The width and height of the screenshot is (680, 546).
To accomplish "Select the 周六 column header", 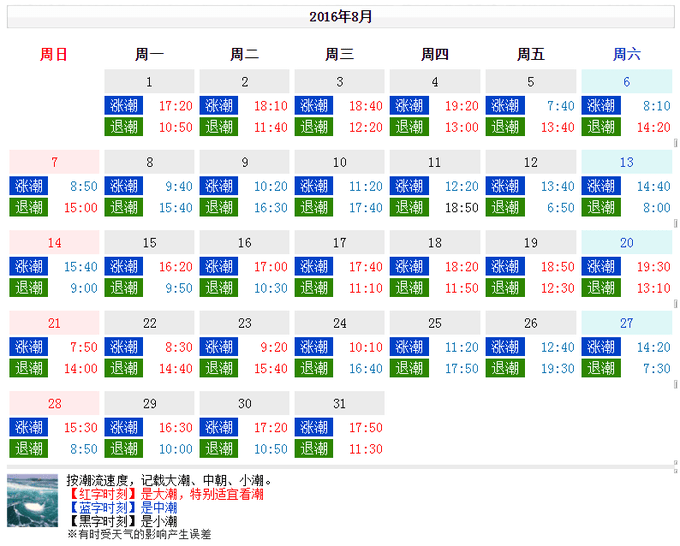I will 627,55.
